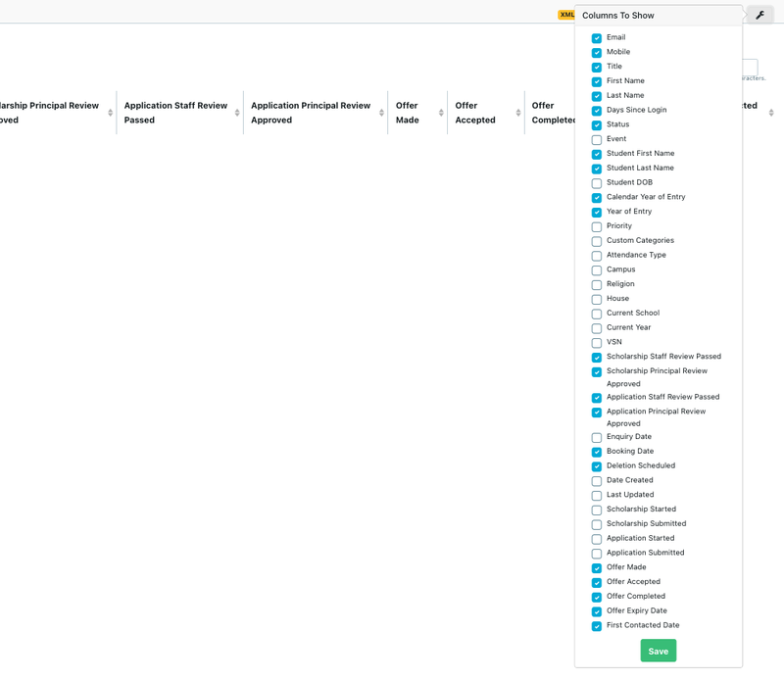784x681 pixels.
Task: Open the wrench column settings icon
Action: 759,15
